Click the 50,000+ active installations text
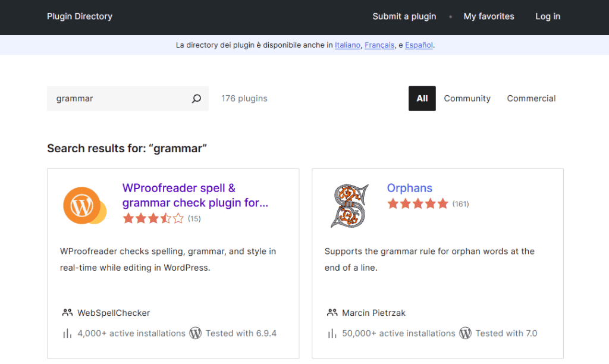The width and height of the screenshot is (609, 364). [398, 333]
